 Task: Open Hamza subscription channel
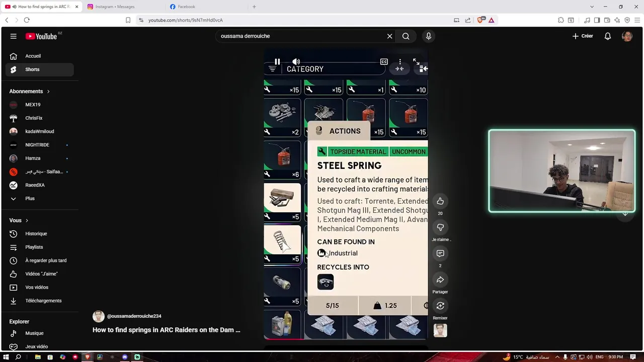[x=40, y=158]
